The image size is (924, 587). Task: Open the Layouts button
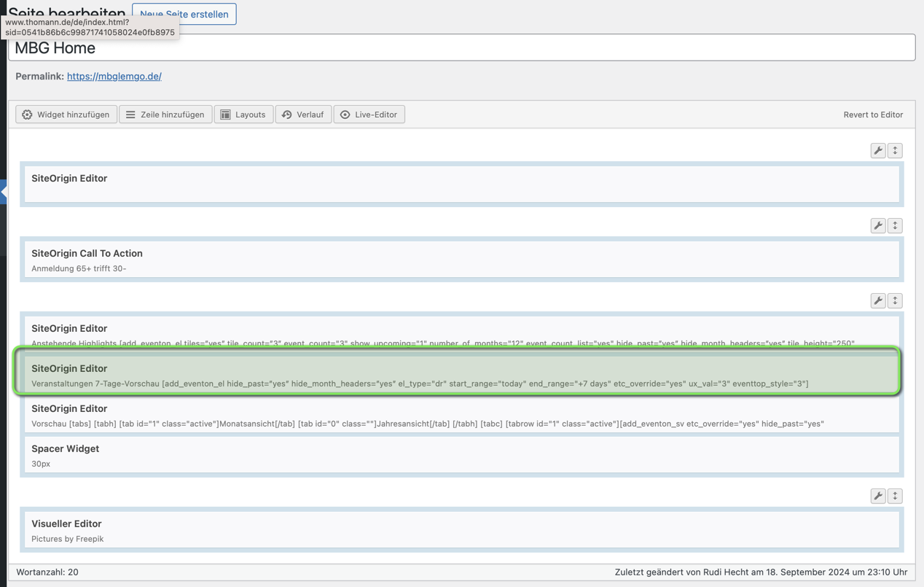click(x=243, y=114)
